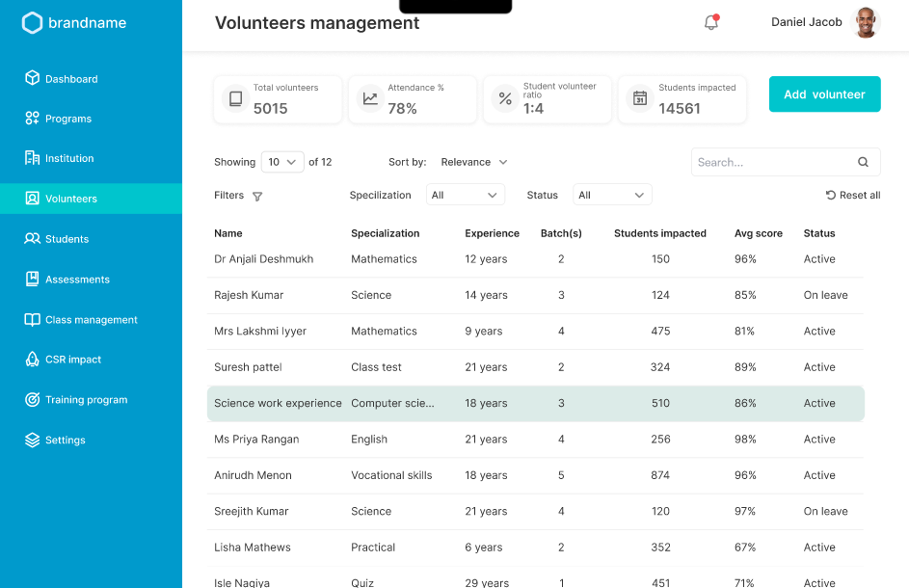The height and width of the screenshot is (588, 909).
Task: Click the Volunteers person icon
Action: pos(33,199)
